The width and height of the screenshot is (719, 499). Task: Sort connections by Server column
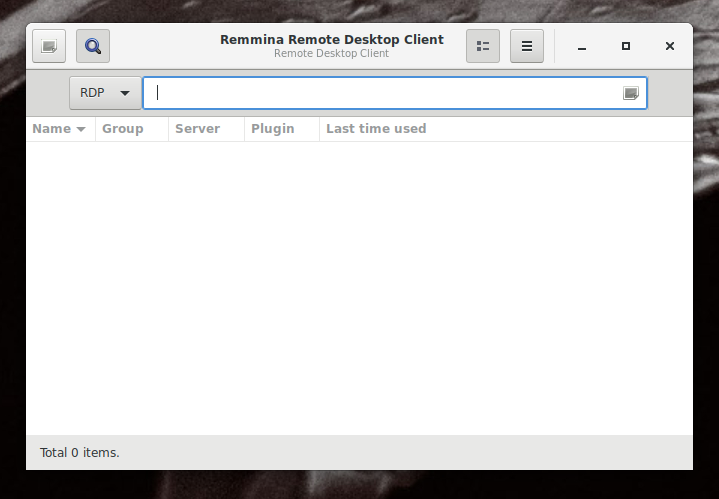click(x=206, y=129)
